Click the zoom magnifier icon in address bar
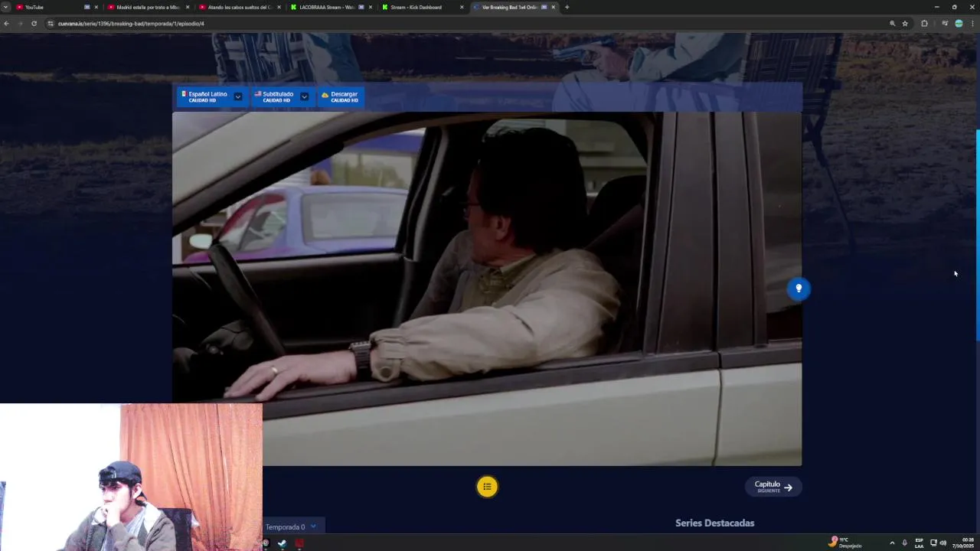The width and height of the screenshot is (980, 551). tap(892, 24)
